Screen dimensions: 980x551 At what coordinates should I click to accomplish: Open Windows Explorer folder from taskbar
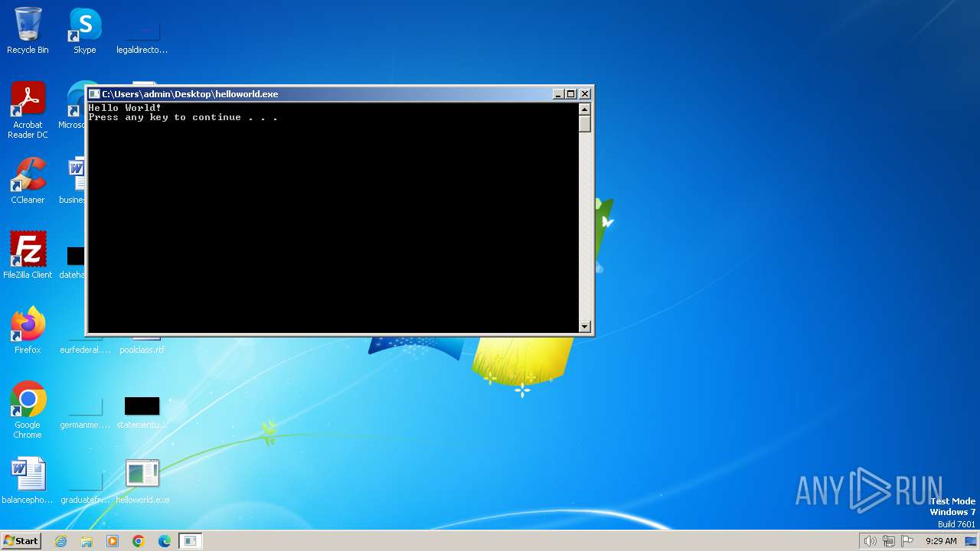pos(87,541)
